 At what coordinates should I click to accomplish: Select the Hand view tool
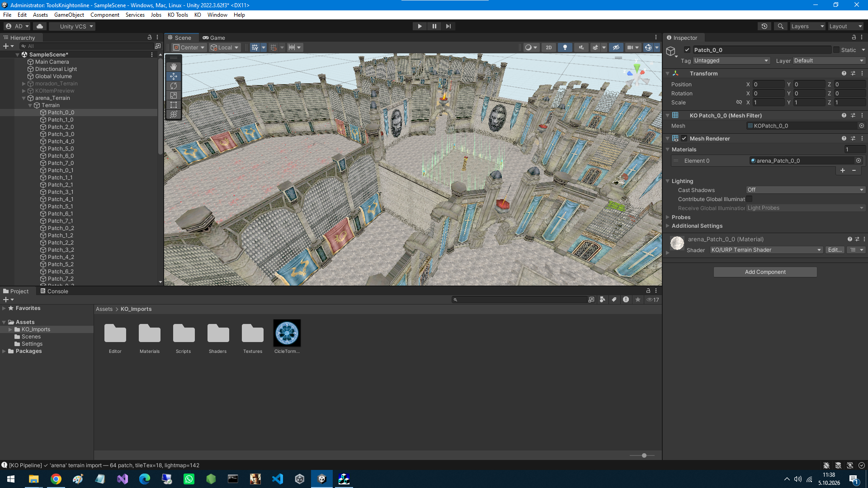[174, 67]
